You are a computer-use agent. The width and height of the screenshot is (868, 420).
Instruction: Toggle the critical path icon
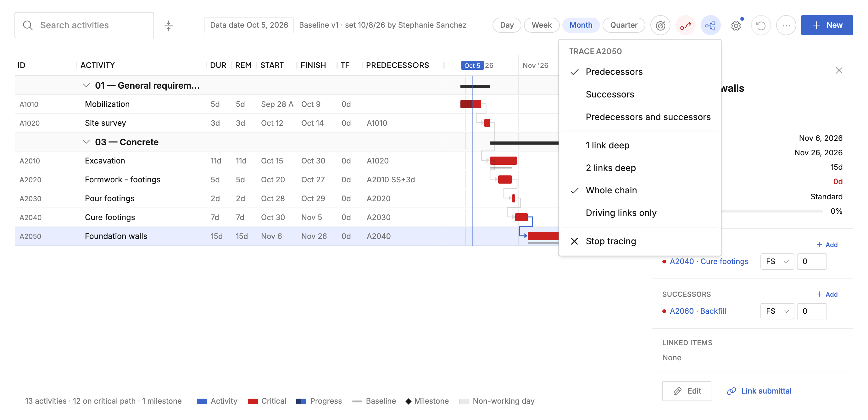tap(685, 25)
